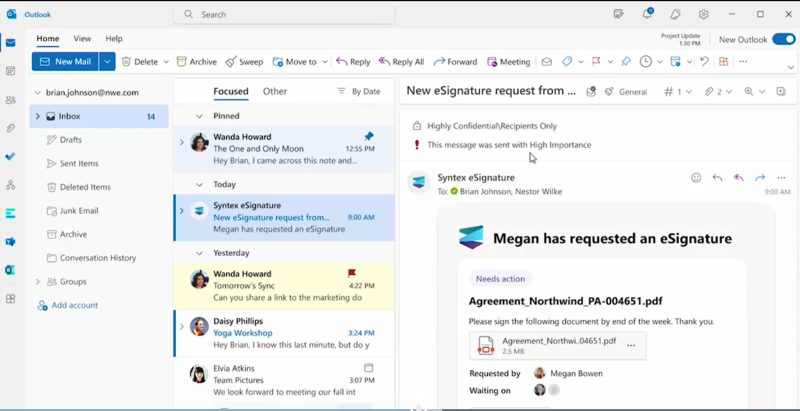Expand the ribbon with the chevron

point(791,67)
